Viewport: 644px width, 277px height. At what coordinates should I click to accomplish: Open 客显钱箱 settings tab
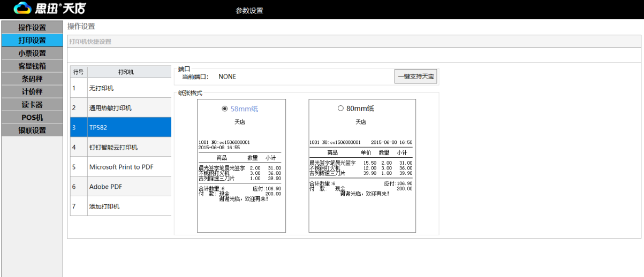tap(32, 66)
